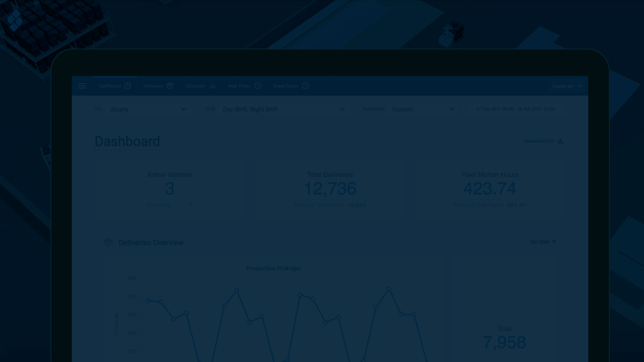
Task: Click the Wait Times clock icon
Action: point(258,86)
